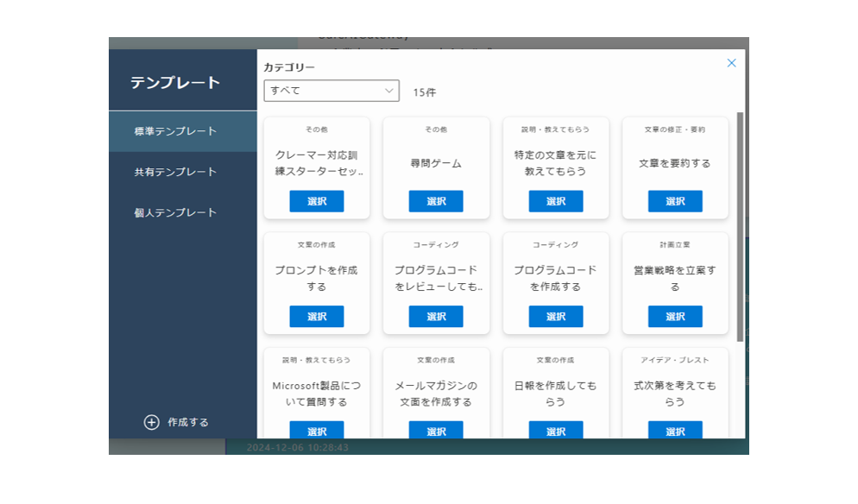Expand the カテゴリー dropdown chevron
858x504 pixels.
pos(388,91)
